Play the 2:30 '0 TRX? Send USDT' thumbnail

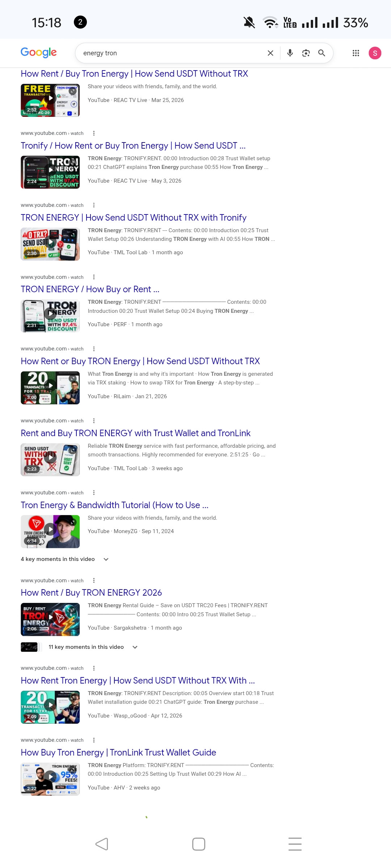pyautogui.click(x=50, y=244)
